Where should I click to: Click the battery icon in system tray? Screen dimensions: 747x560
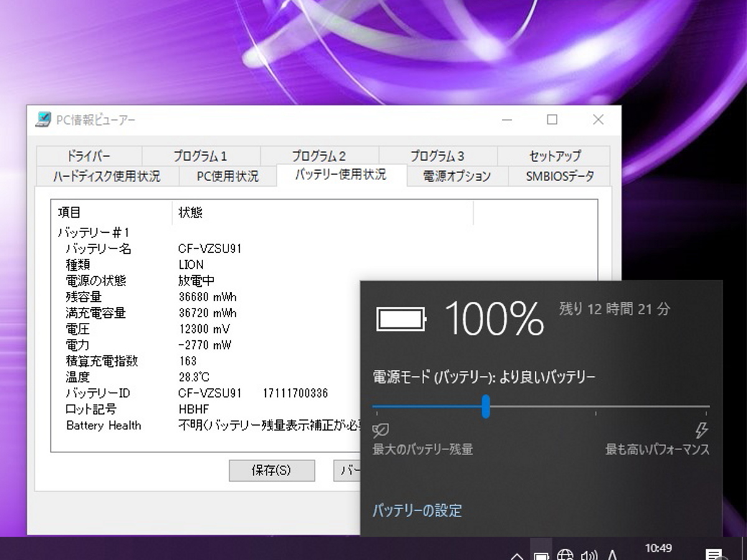[x=541, y=554]
